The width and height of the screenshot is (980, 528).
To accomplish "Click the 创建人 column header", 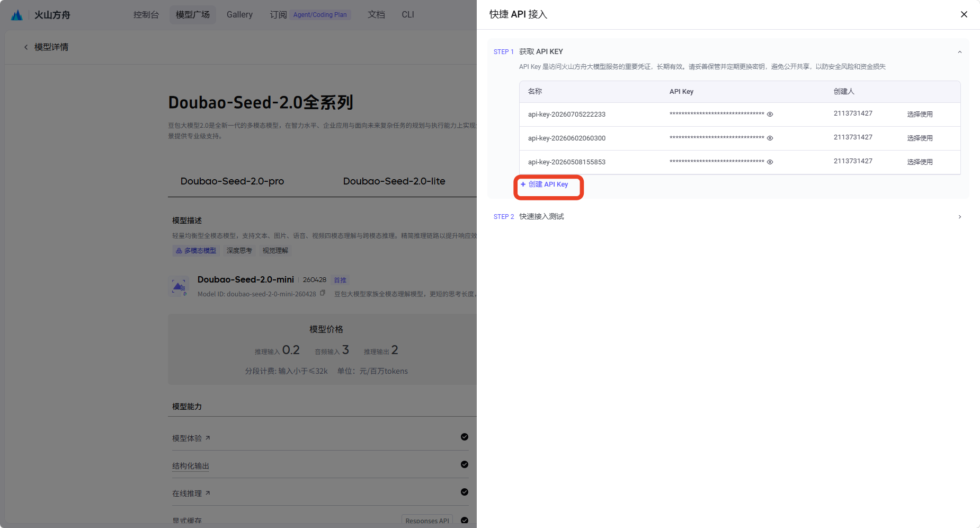I will coord(844,92).
